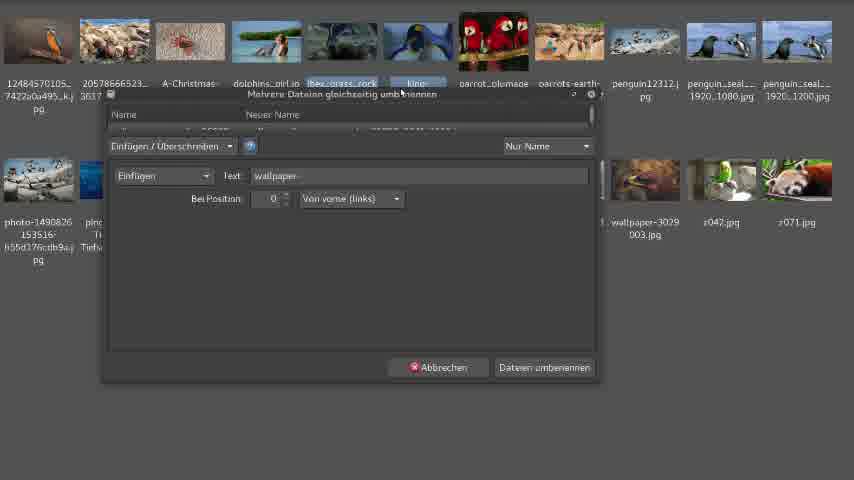
Task: Select the kingfisher bird thumbnail
Action: coord(39,42)
